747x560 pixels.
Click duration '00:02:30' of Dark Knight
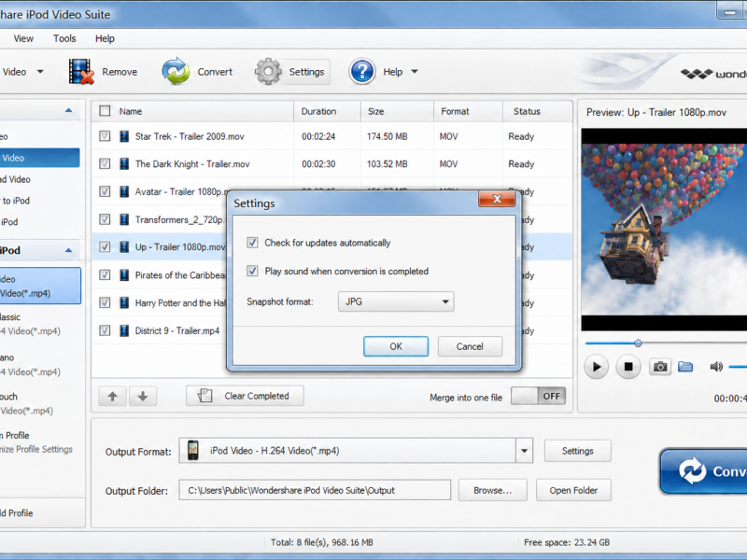pos(318,164)
